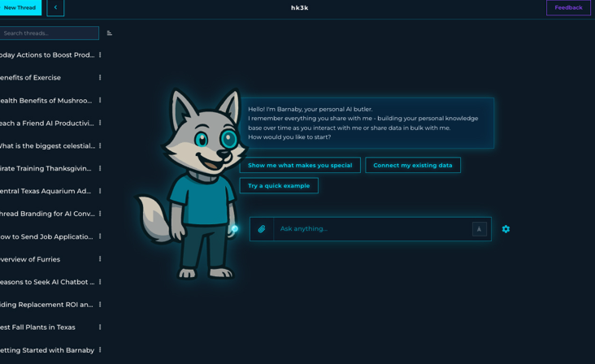The width and height of the screenshot is (595, 364).
Task: Open options menu for Overview of Furries thread
Action: point(100,259)
